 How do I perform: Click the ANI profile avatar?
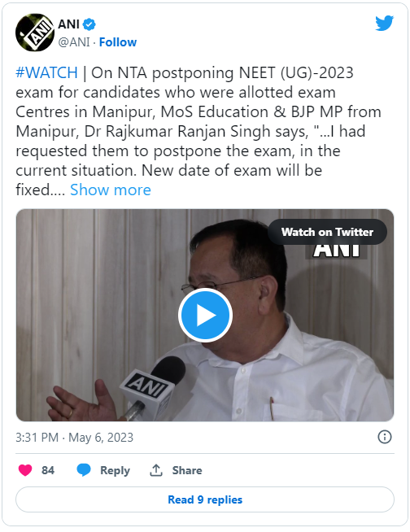click(x=35, y=33)
